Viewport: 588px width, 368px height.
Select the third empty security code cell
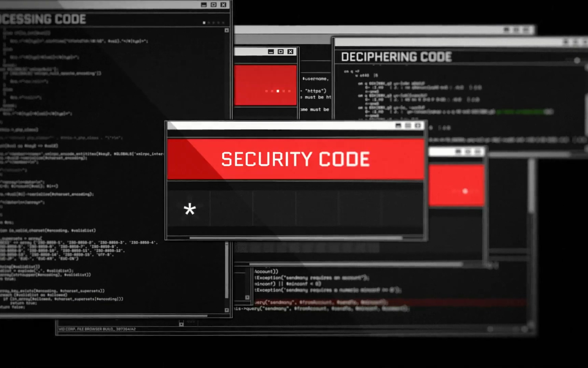[274, 209]
